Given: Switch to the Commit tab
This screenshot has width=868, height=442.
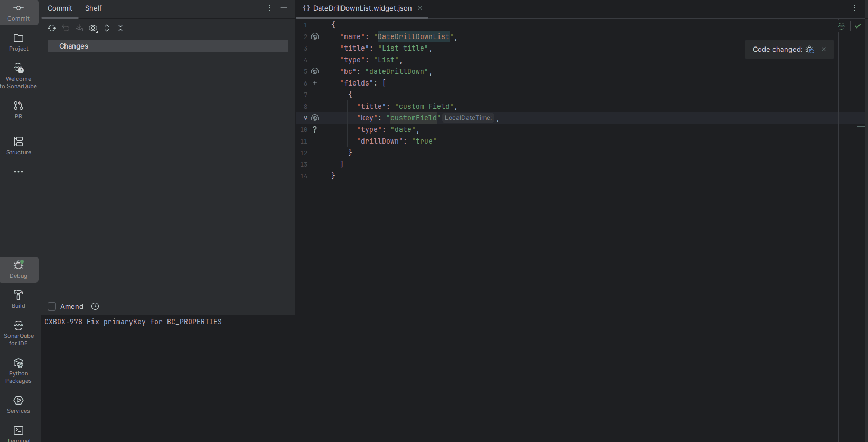Looking at the screenshot, I should (x=60, y=8).
